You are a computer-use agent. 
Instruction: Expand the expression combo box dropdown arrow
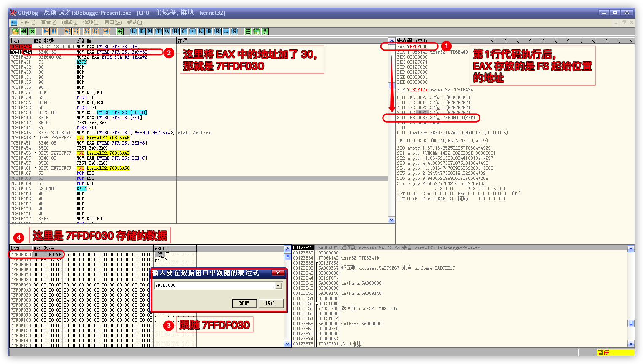278,286
